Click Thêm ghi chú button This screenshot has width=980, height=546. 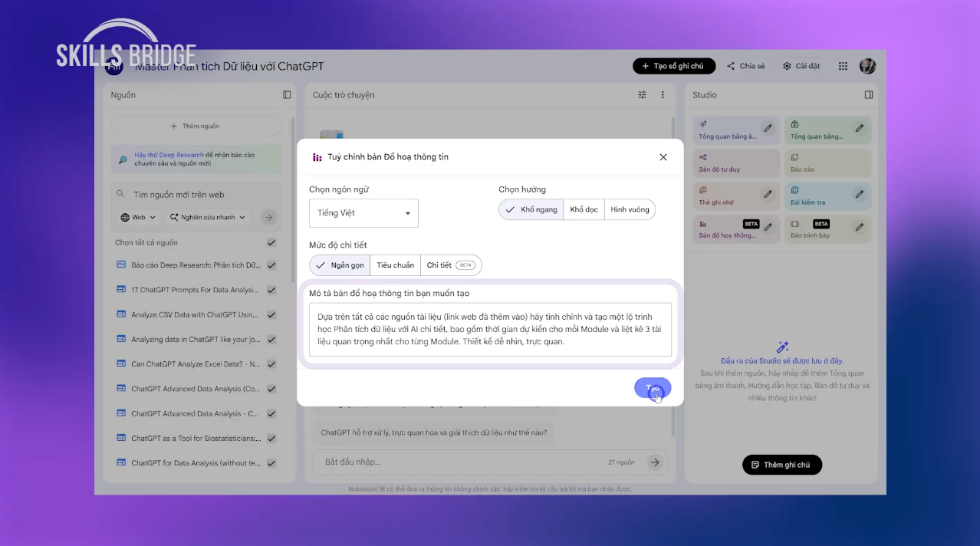tap(781, 465)
